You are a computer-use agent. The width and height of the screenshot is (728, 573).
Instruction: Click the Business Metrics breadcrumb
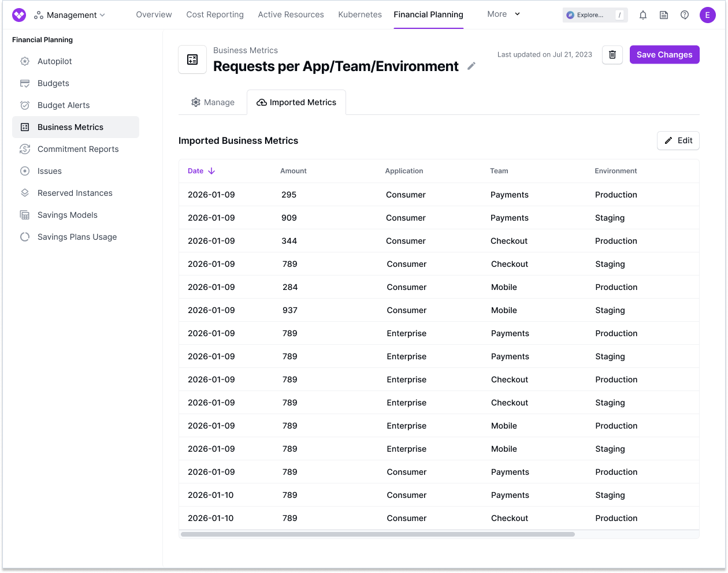246,50
